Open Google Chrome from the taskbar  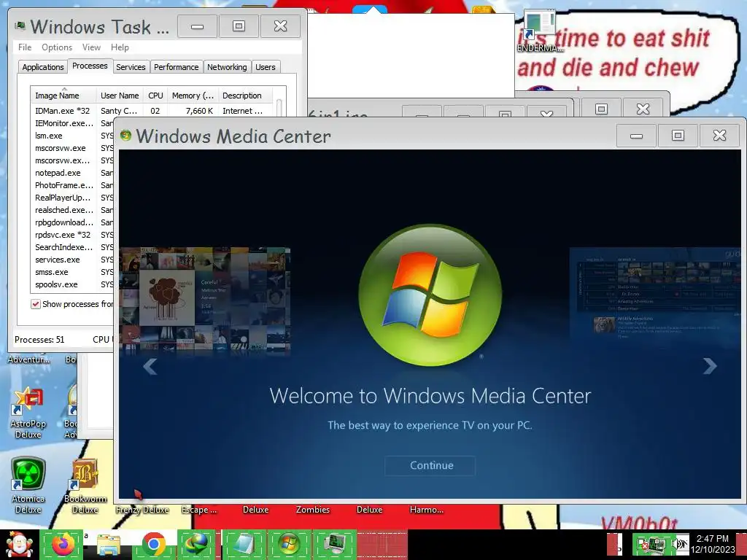click(153, 544)
